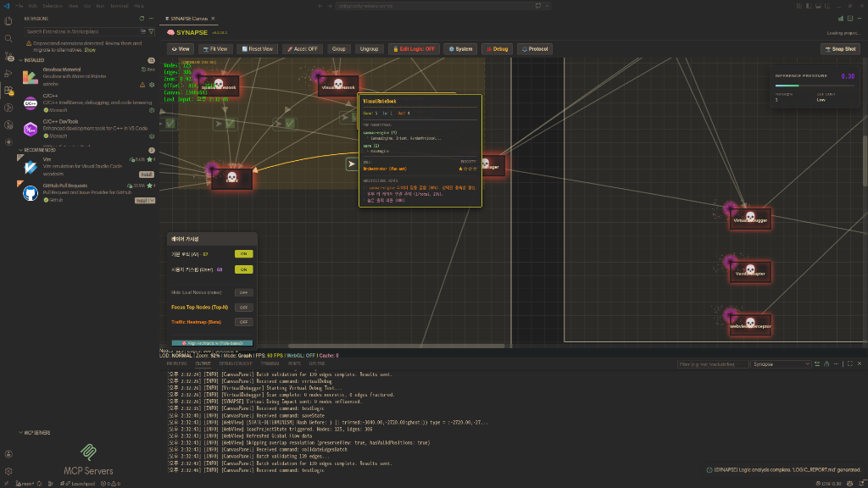
Task: Click the Snap Shot button
Action: [x=840, y=48]
